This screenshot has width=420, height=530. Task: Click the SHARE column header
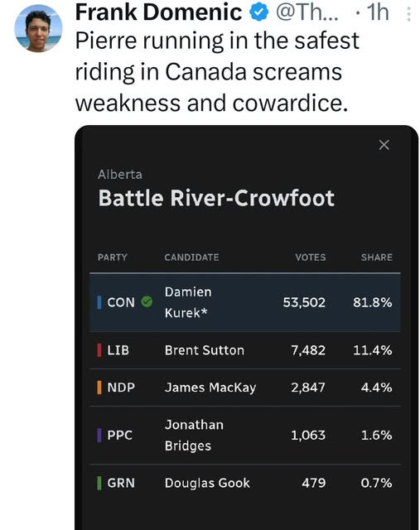click(376, 258)
